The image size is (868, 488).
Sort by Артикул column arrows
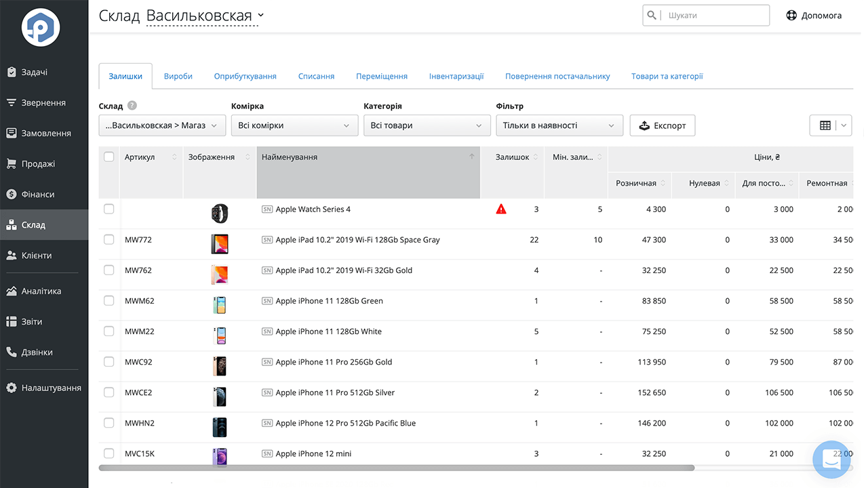pyautogui.click(x=174, y=157)
